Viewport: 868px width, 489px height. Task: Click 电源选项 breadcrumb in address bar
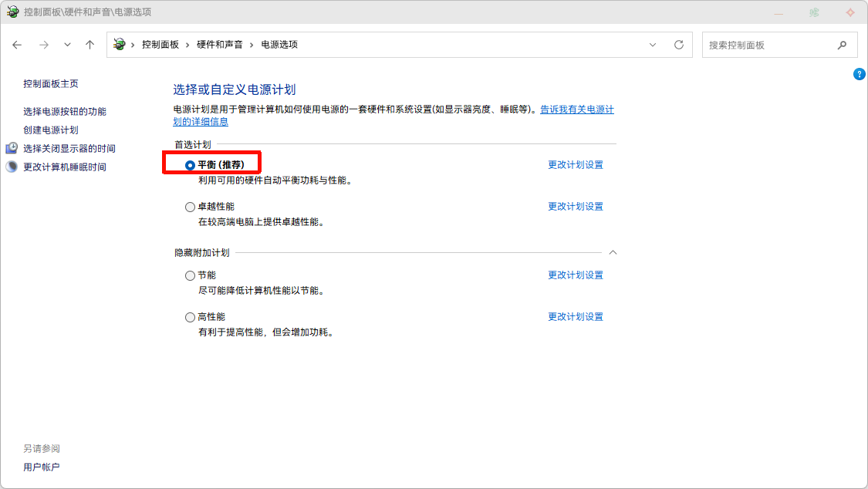279,44
